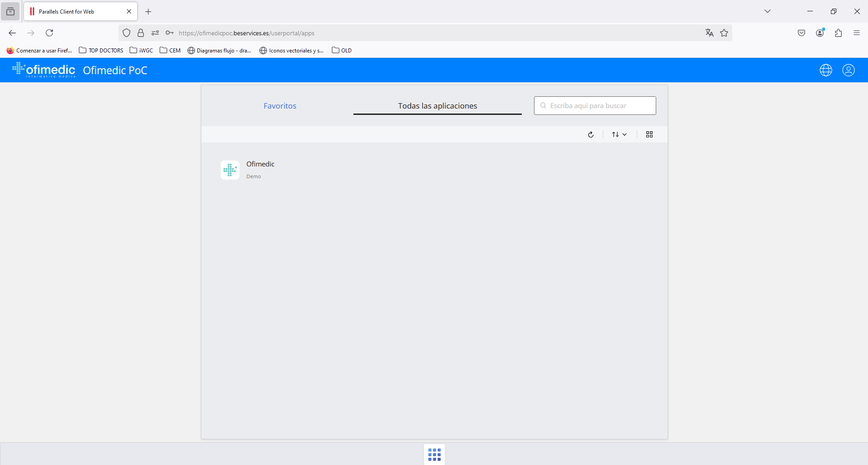Close the Parallels Client for Web tab
Image resolution: width=868 pixels, height=465 pixels.
point(129,11)
